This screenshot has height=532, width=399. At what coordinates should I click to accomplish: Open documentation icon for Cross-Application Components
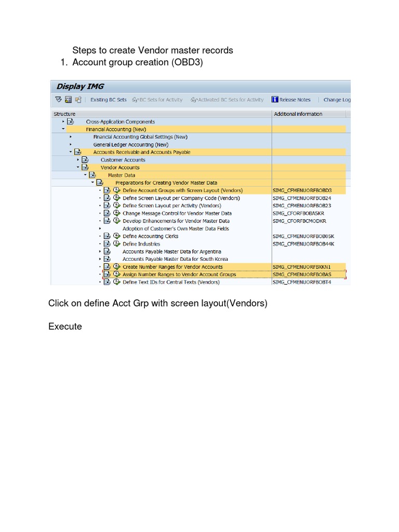(x=70, y=122)
